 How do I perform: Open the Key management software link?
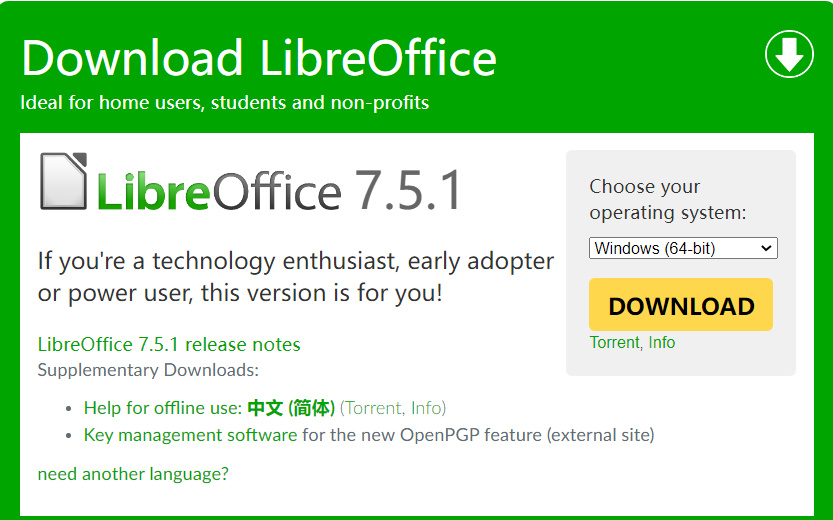(x=190, y=435)
